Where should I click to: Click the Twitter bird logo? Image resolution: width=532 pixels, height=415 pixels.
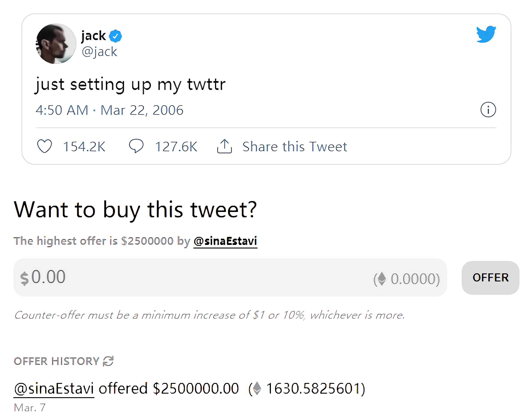point(486,34)
